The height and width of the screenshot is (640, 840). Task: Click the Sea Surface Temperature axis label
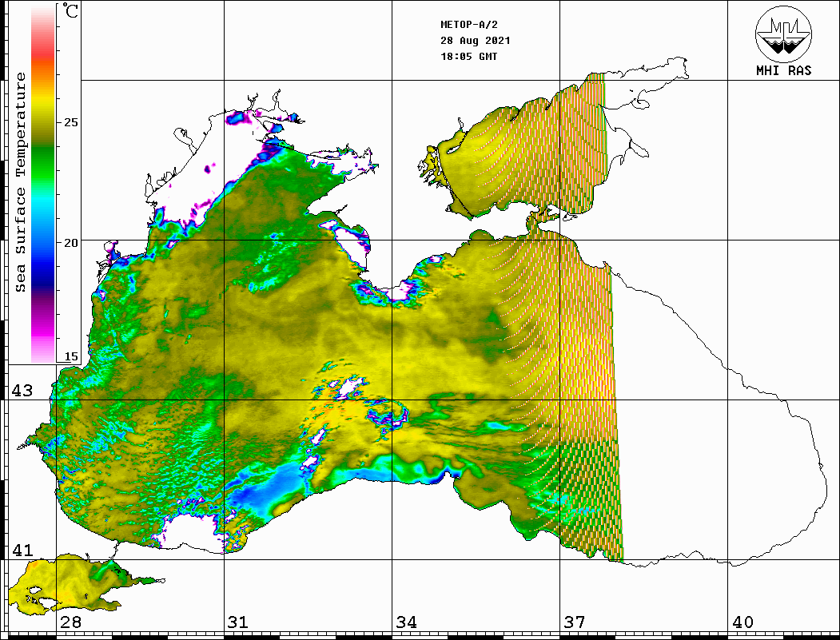tap(21, 182)
